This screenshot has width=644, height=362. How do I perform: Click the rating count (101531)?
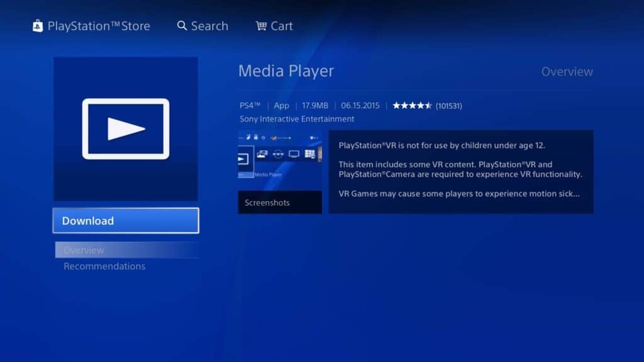[448, 106]
